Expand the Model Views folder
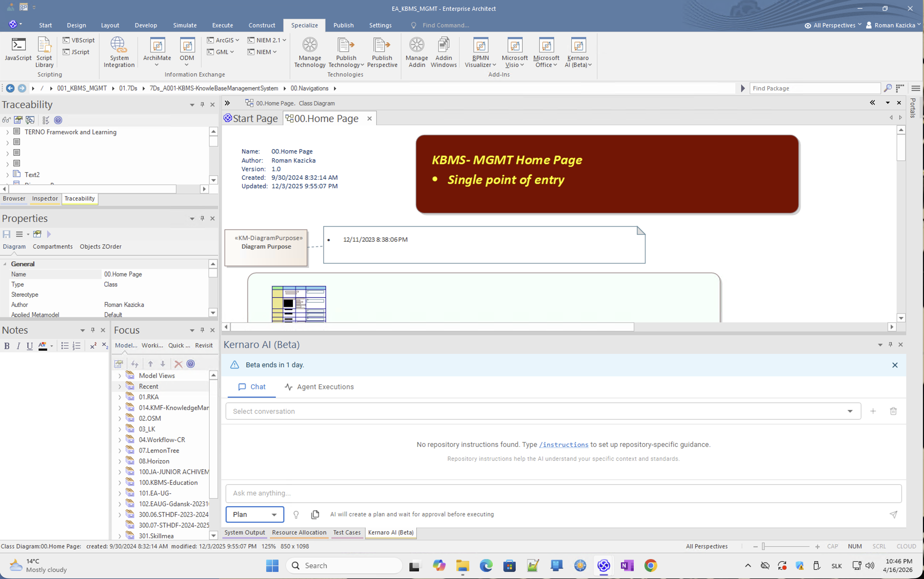Viewport: 924px width, 579px height. coord(120,376)
